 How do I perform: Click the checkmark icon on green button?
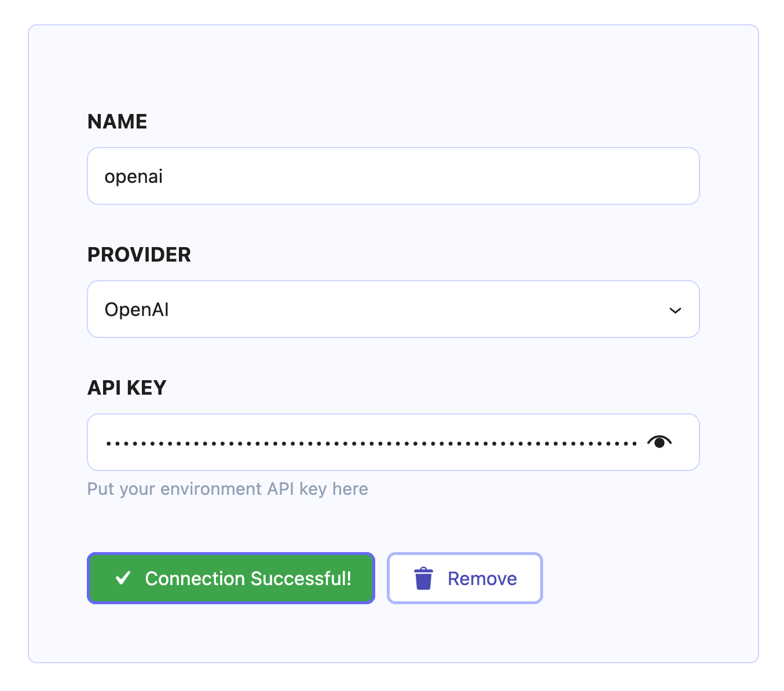(123, 578)
